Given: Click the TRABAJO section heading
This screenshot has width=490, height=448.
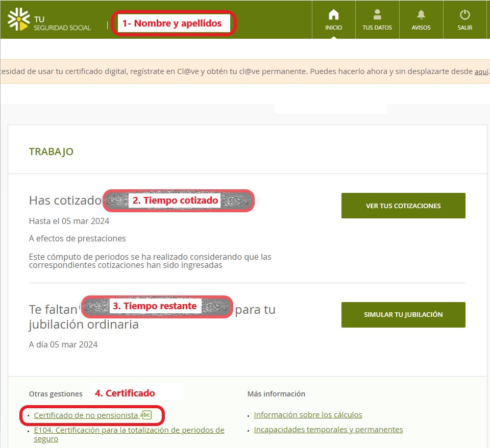Looking at the screenshot, I should [51, 152].
